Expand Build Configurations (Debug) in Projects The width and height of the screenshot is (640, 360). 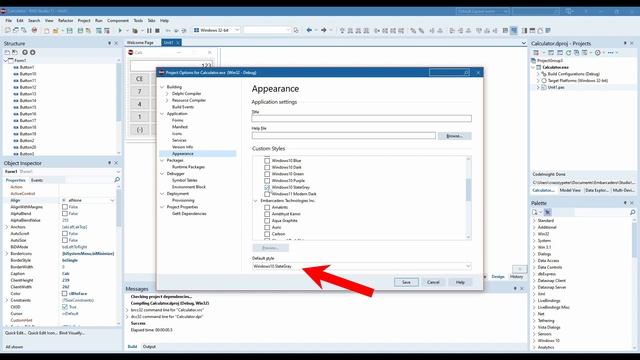tap(538, 74)
